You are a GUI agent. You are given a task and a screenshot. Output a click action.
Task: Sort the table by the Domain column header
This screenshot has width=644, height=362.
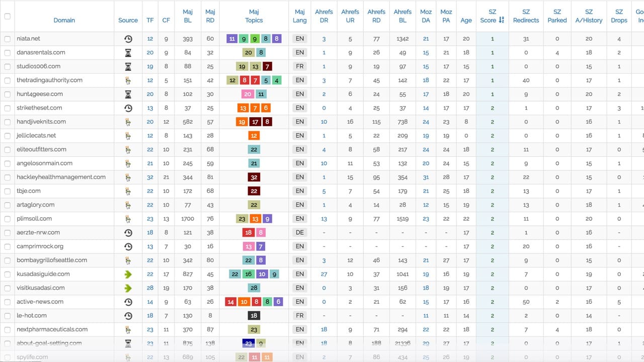pyautogui.click(x=64, y=20)
